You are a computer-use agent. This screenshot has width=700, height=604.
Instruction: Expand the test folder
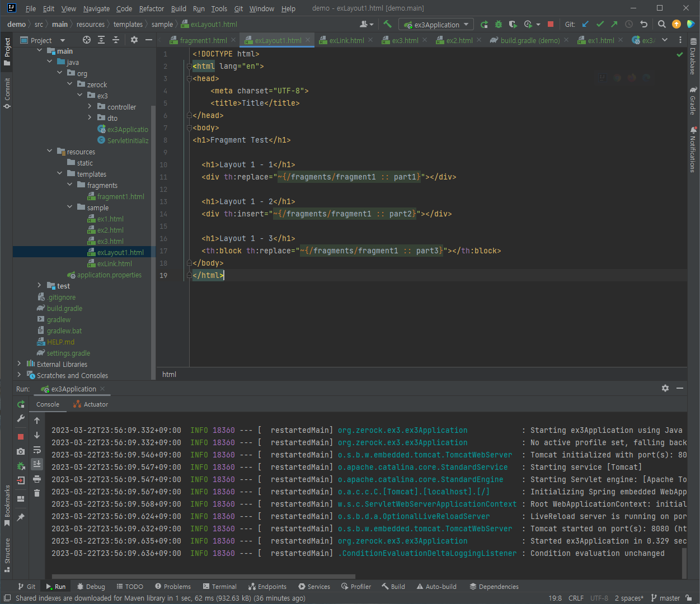39,285
